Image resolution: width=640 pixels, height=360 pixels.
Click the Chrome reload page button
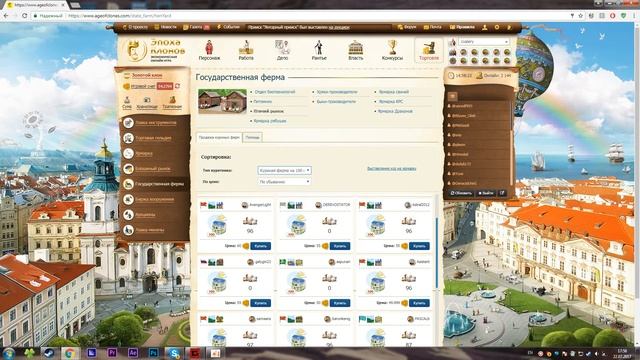[24, 16]
